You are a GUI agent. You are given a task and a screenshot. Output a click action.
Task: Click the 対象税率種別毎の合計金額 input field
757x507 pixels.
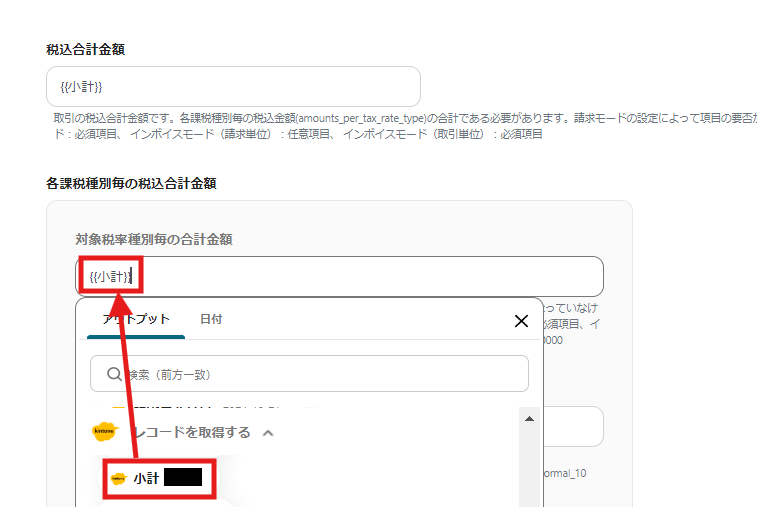tap(339, 276)
